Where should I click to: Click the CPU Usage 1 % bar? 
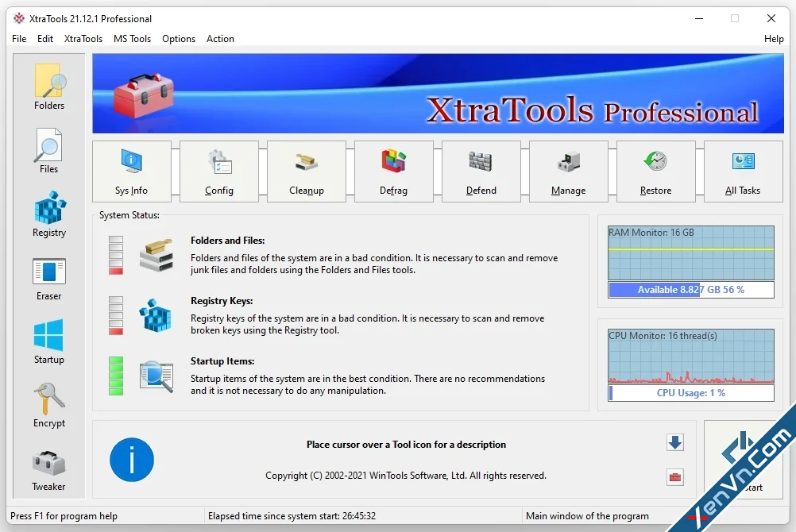[x=691, y=393]
